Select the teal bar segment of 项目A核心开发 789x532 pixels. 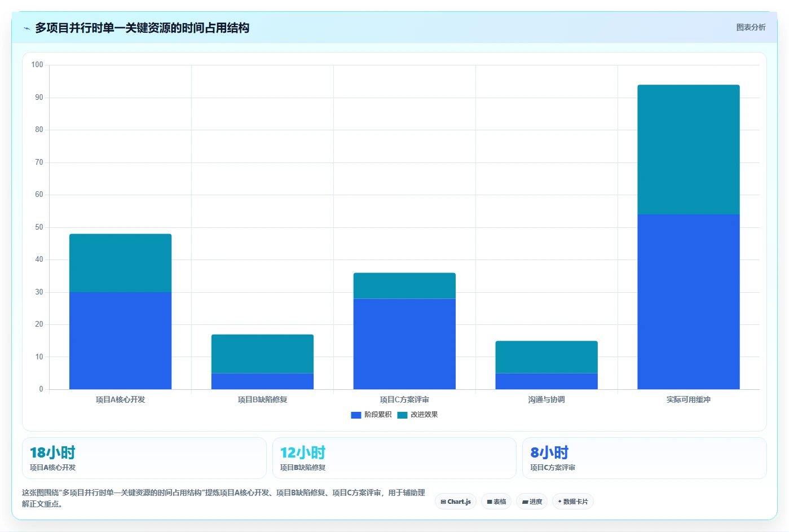pos(120,263)
